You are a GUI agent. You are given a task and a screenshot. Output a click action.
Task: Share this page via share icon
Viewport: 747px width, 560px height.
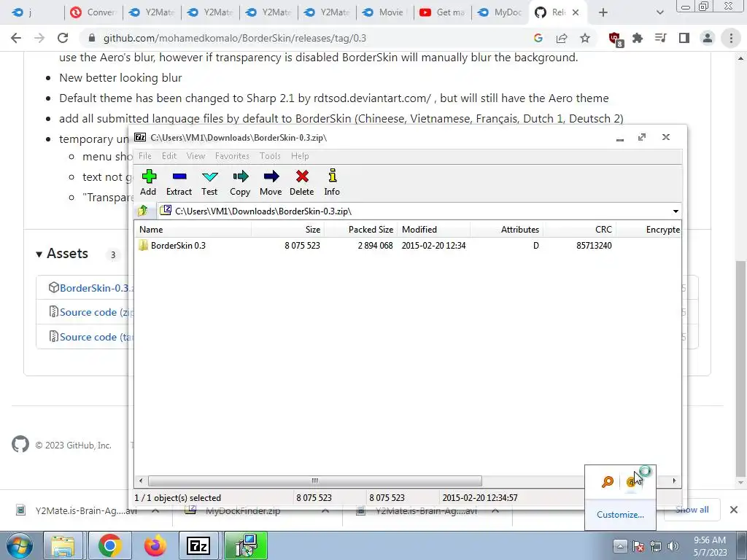562,38
